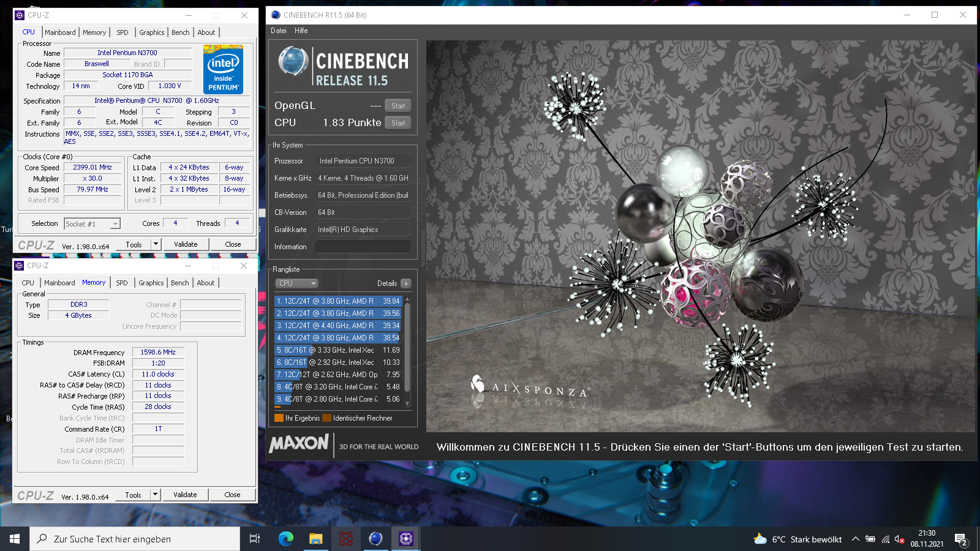Launch Microsoft Edge from the taskbar
The image size is (980, 551).
coord(285,539)
